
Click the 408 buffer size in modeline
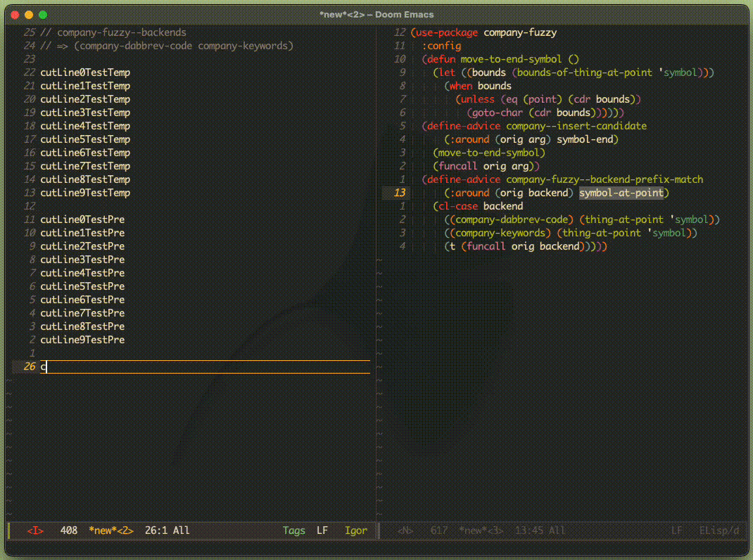point(69,530)
